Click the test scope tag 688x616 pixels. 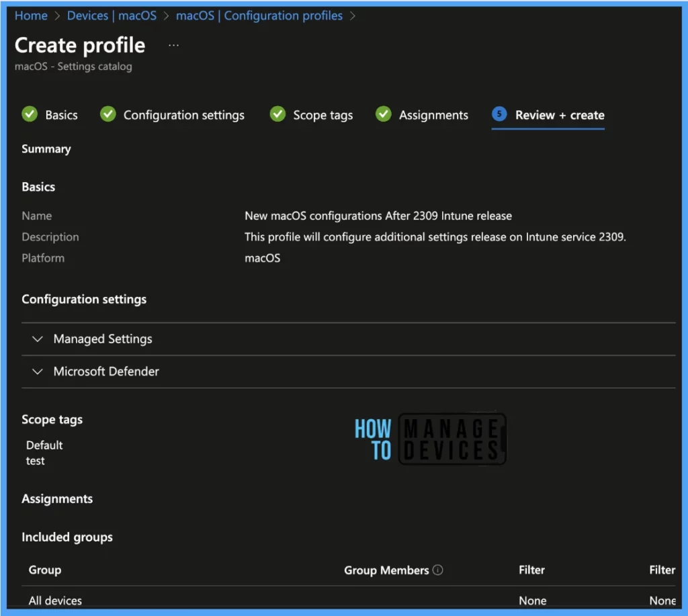(35, 461)
